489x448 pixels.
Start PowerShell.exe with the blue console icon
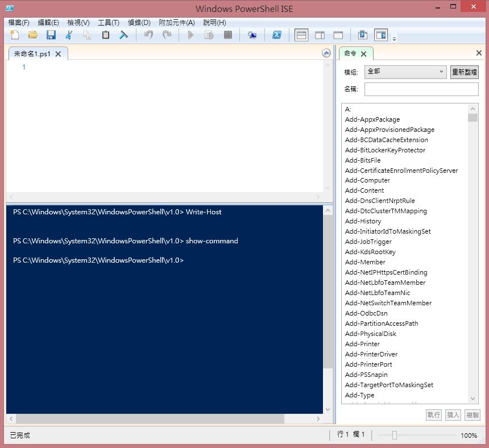pos(276,35)
